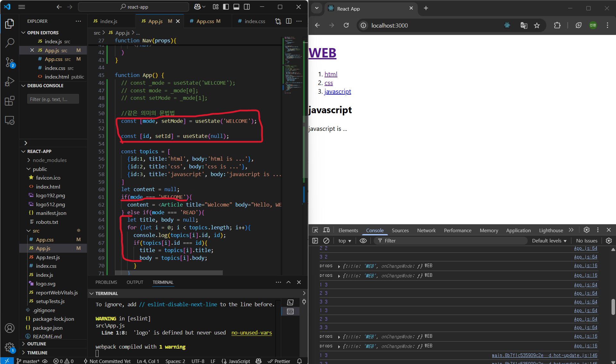Open Chrome extensions puzzle icon
Viewport: 616px width, 364px height.
[x=557, y=25]
